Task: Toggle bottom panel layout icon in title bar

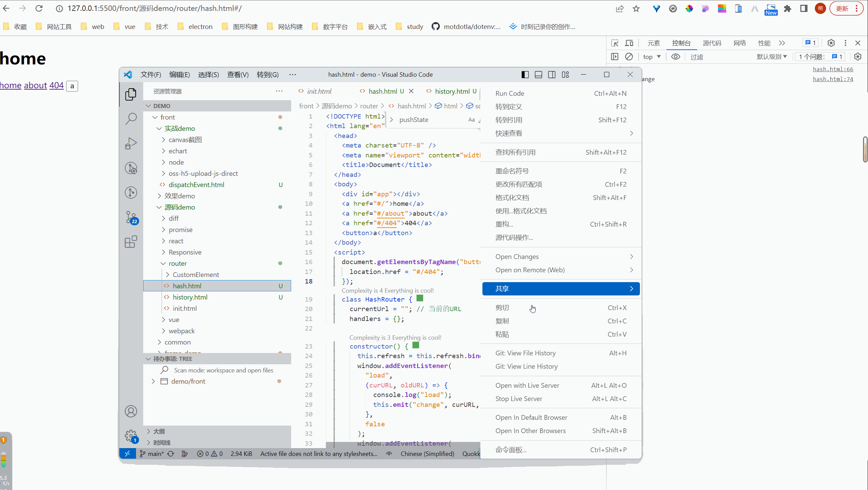Action: (538, 75)
